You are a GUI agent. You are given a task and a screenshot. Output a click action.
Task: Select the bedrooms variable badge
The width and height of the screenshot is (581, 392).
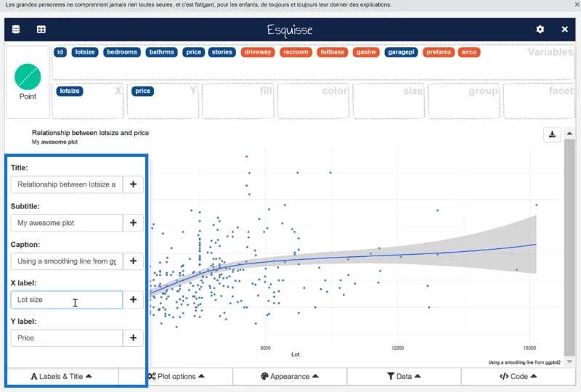point(122,52)
